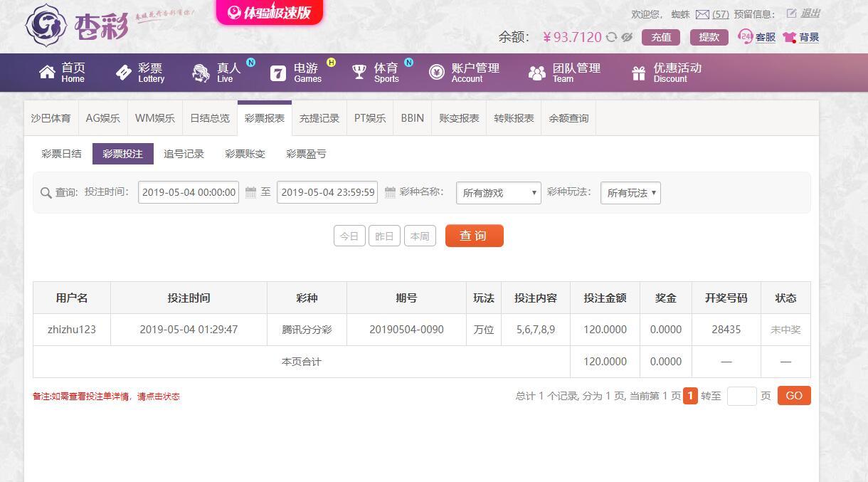The image size is (868, 482).
Task: Click the 24-hour customer service icon
Action: 746,36
